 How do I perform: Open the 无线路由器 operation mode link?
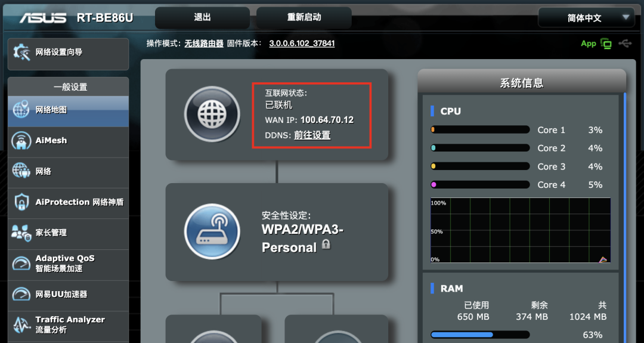[x=204, y=43]
